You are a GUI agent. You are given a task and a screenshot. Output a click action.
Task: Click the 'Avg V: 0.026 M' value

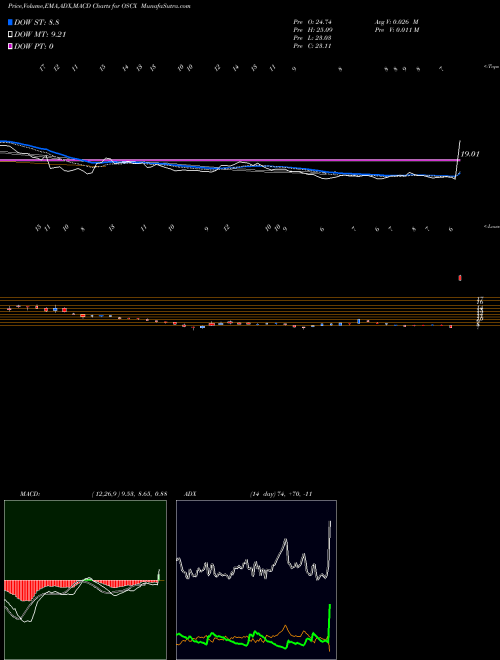point(396,21)
